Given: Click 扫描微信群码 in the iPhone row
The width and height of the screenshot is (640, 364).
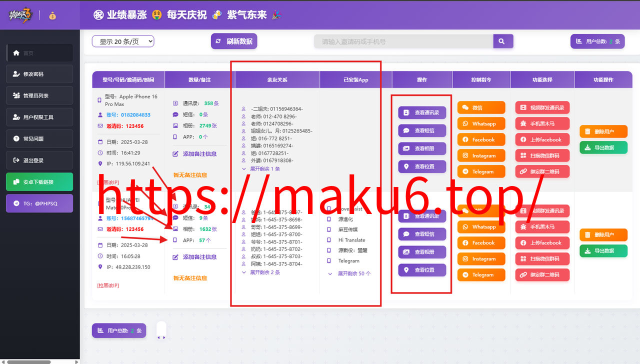Looking at the screenshot, I should [542, 155].
